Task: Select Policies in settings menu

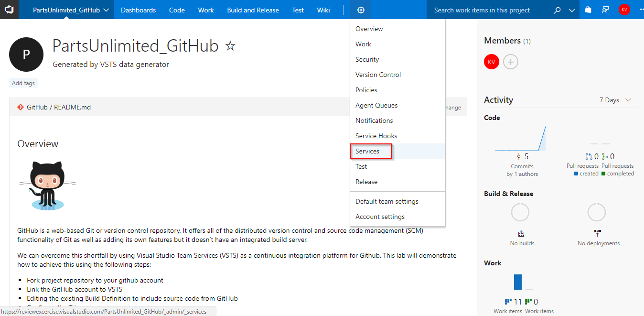Action: pos(397,90)
